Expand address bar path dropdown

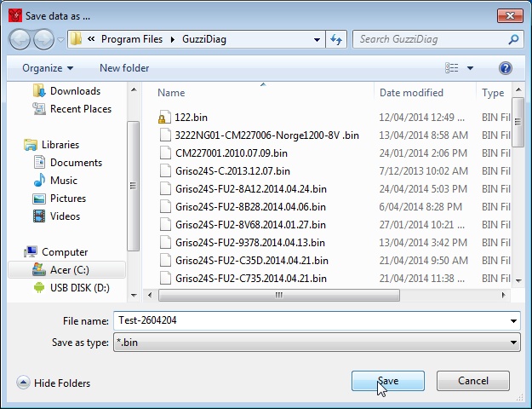coord(317,39)
